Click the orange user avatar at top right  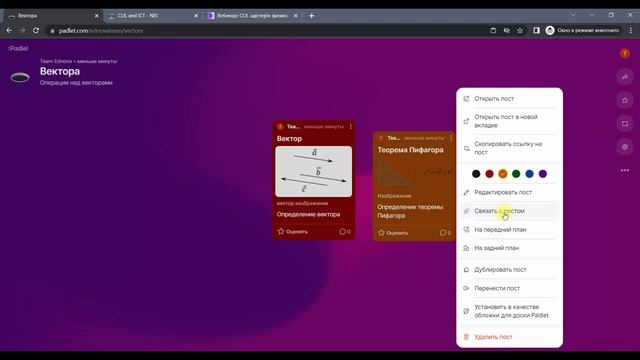pos(624,53)
